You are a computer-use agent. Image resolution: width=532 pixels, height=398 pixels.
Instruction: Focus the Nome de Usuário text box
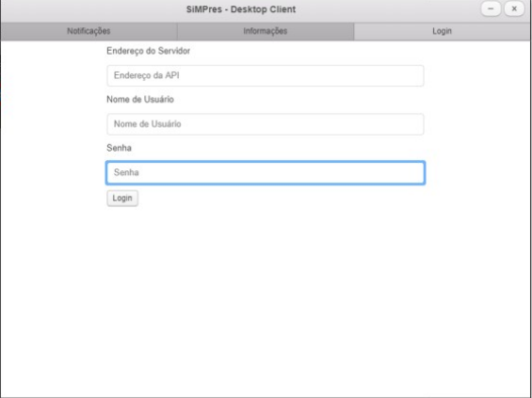click(x=266, y=124)
